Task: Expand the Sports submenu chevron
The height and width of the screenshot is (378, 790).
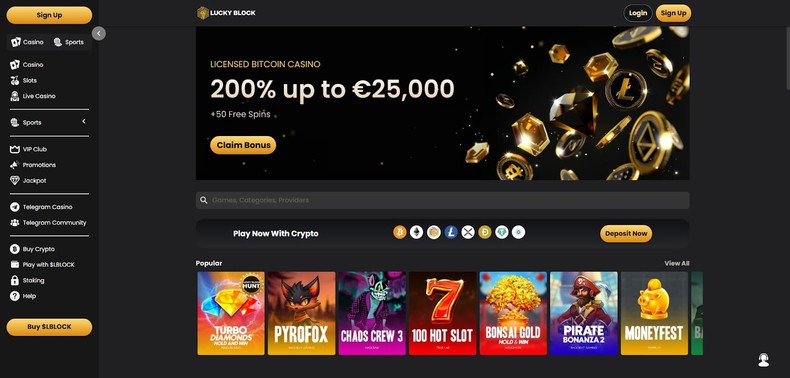Action: point(84,121)
